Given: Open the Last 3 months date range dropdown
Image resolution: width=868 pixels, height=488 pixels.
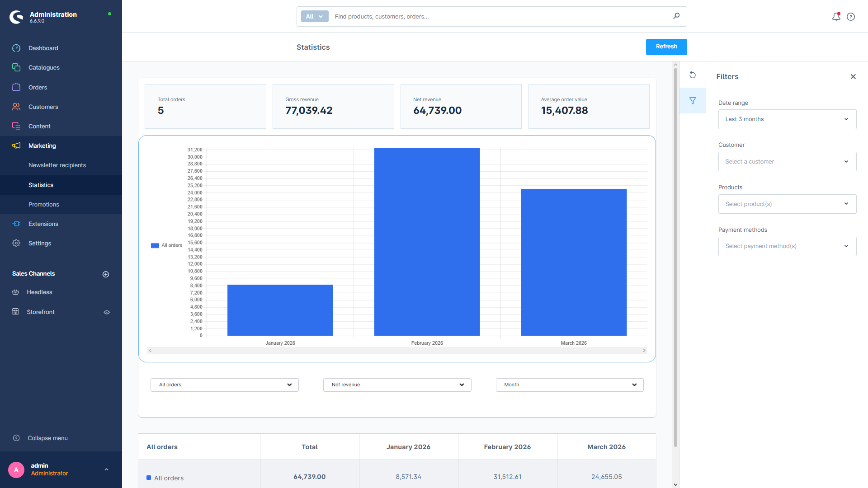Looking at the screenshot, I should point(787,119).
